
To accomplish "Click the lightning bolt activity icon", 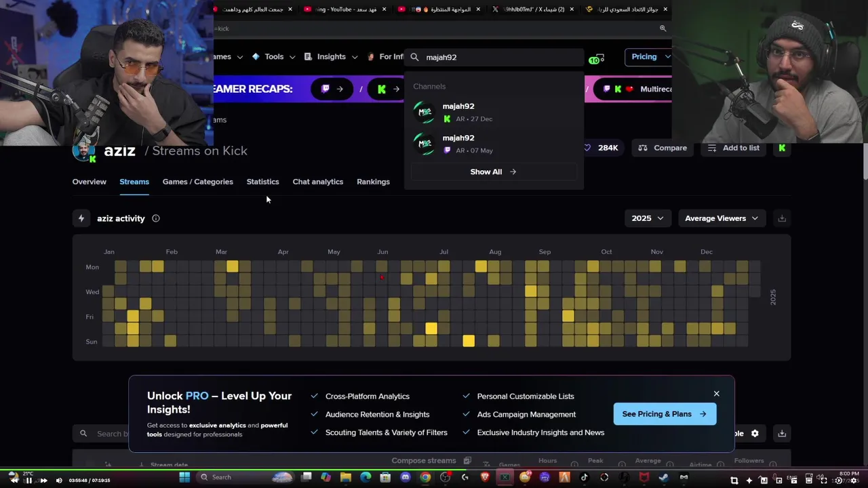I will (x=81, y=218).
